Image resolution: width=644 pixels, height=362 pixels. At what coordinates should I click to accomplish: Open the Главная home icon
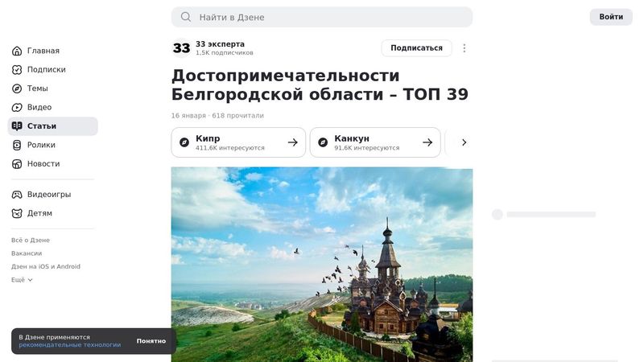tap(17, 51)
